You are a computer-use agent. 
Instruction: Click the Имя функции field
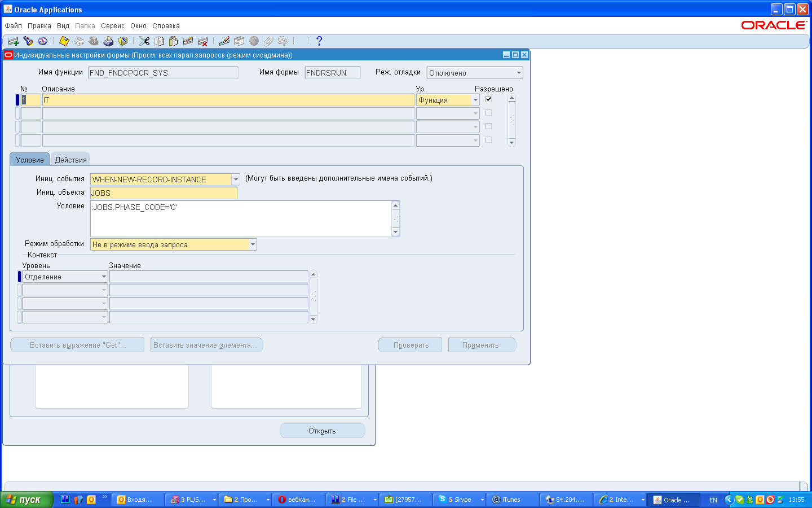click(x=164, y=73)
